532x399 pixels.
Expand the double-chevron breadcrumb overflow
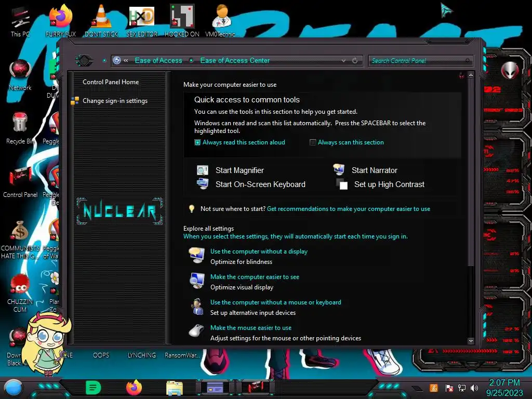[x=126, y=60]
